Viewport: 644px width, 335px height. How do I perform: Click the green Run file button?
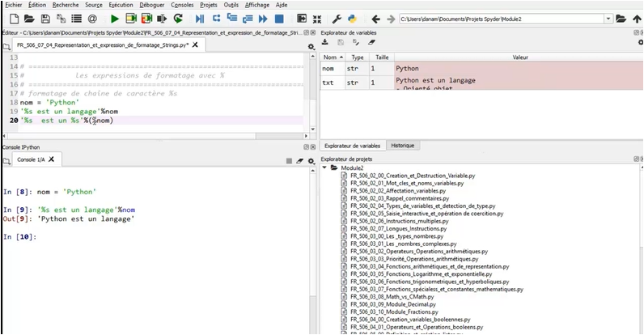[115, 18]
